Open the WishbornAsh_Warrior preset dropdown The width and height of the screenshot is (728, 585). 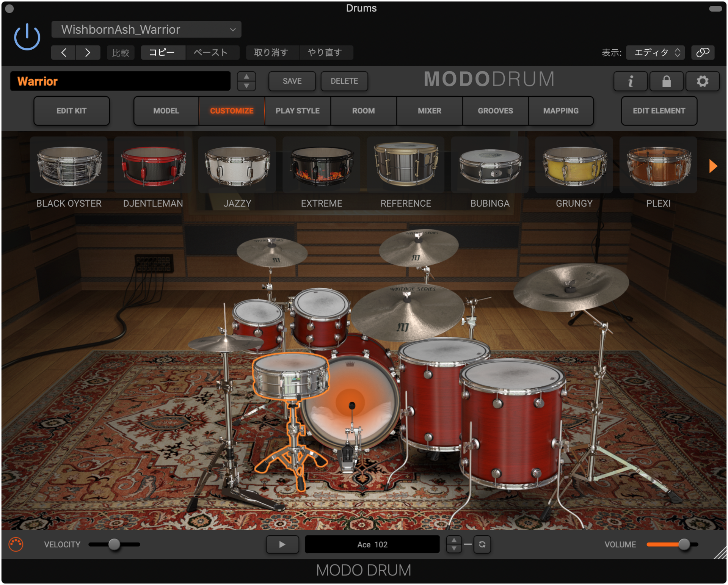pyautogui.click(x=146, y=30)
